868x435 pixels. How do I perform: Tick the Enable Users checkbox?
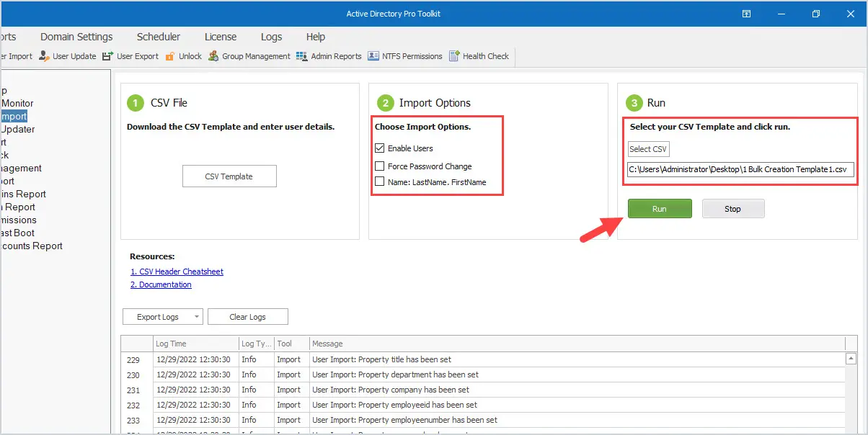pos(380,148)
